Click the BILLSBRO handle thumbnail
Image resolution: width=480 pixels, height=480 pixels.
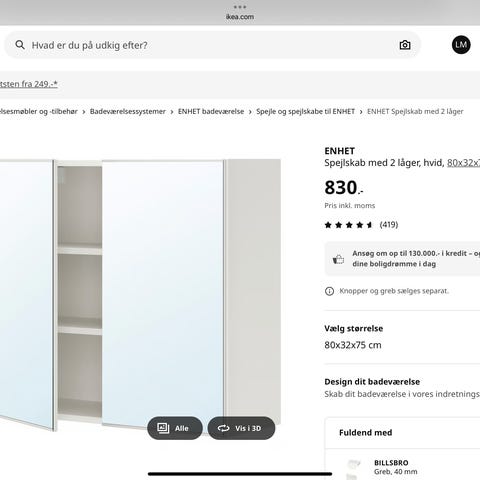(x=352, y=468)
